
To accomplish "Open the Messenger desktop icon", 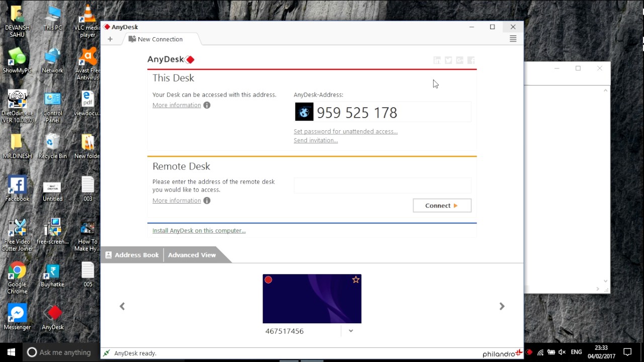I will [17, 317].
